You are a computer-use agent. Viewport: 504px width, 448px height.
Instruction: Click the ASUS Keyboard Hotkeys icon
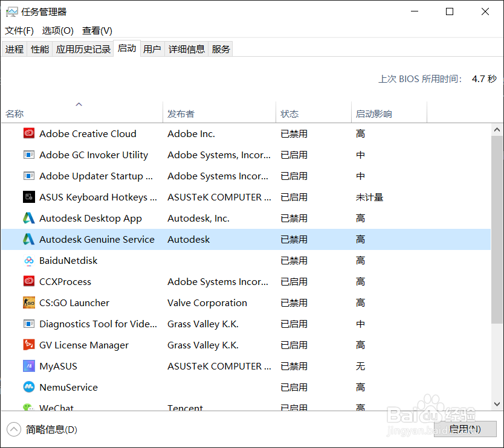tap(29, 197)
